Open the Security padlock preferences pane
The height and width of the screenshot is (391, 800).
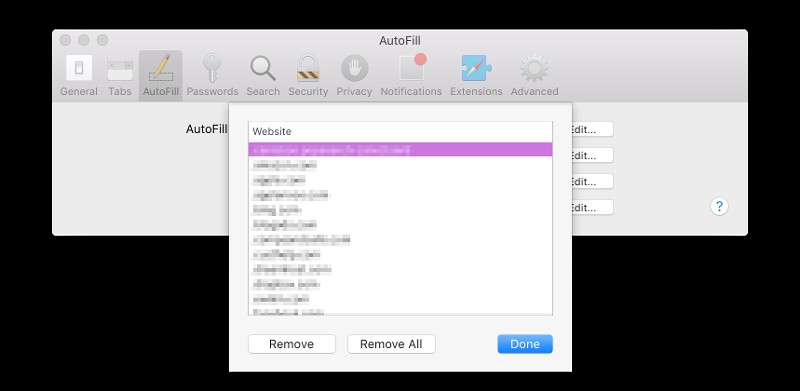308,76
